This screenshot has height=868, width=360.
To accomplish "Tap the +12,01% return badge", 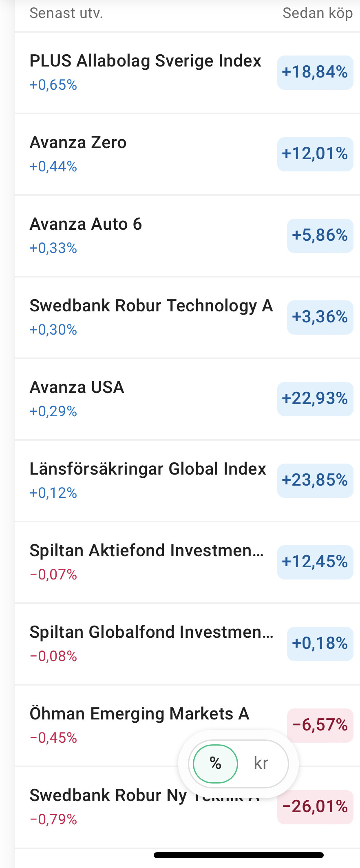I will (315, 154).
